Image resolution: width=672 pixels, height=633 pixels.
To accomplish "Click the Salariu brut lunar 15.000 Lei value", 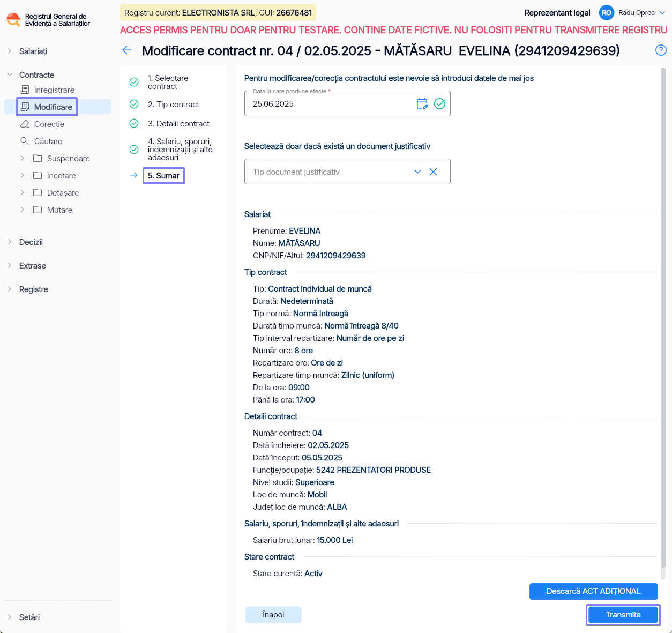I will coord(335,540).
